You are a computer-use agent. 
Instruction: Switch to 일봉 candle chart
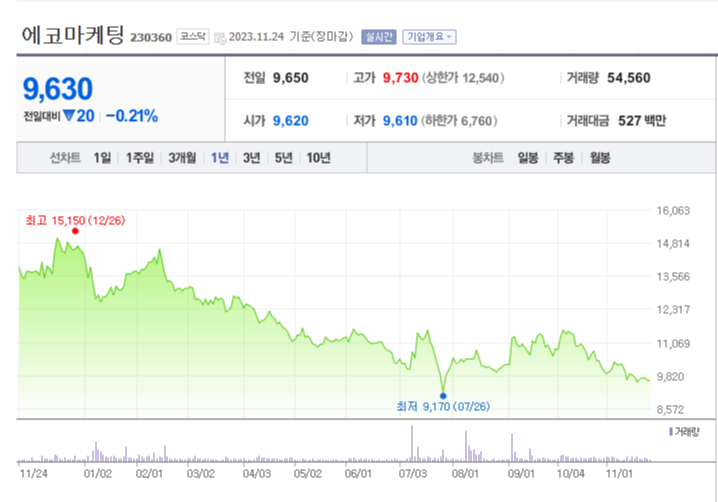tap(528, 158)
